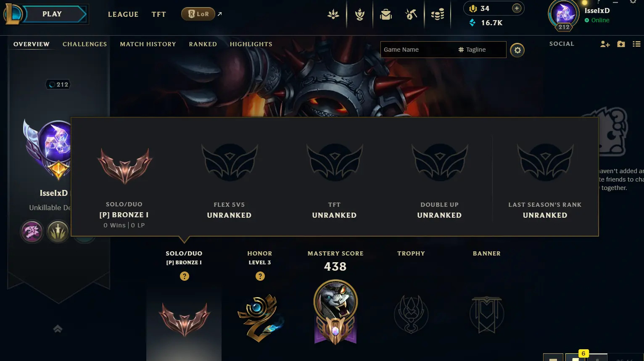Open the TFT menu item
Image resolution: width=644 pixels, height=361 pixels.
point(158,14)
